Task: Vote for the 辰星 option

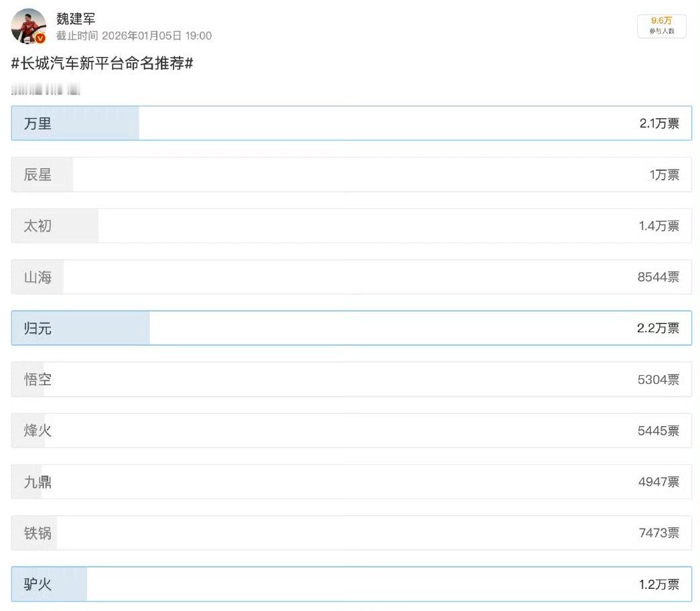Action: 351,175
